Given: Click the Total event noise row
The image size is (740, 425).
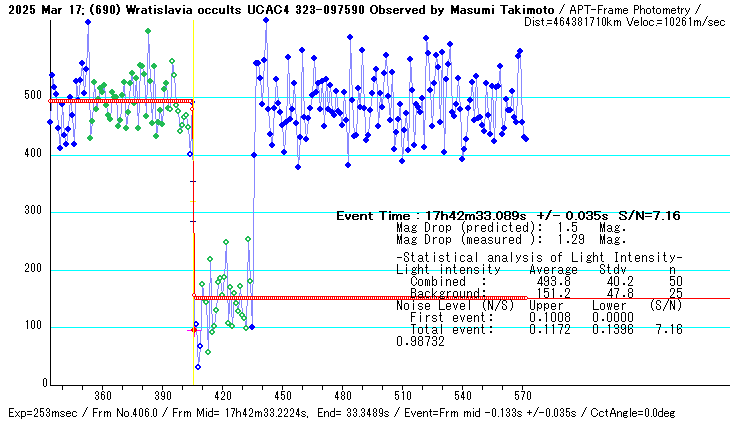Looking at the screenshot, I should coord(540,329).
